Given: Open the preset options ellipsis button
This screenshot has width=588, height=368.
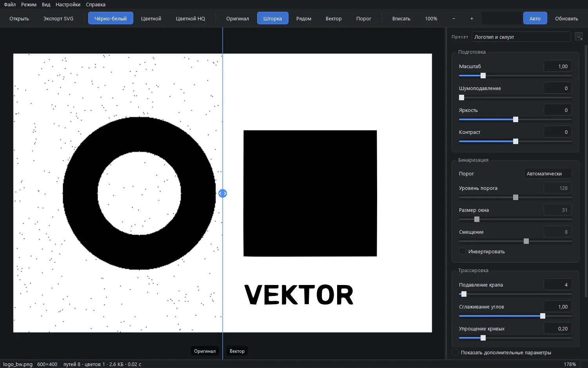Looking at the screenshot, I should [x=579, y=37].
